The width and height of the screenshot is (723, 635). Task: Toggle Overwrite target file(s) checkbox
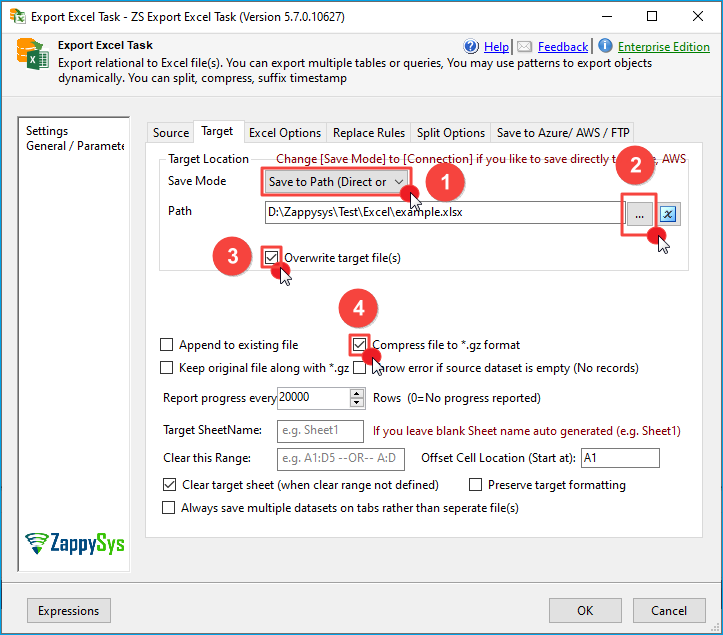pyautogui.click(x=272, y=257)
